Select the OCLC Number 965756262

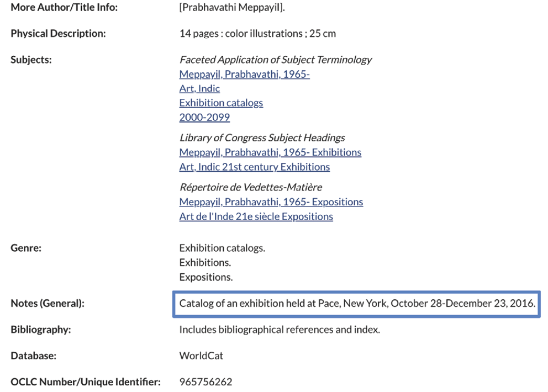coord(205,382)
